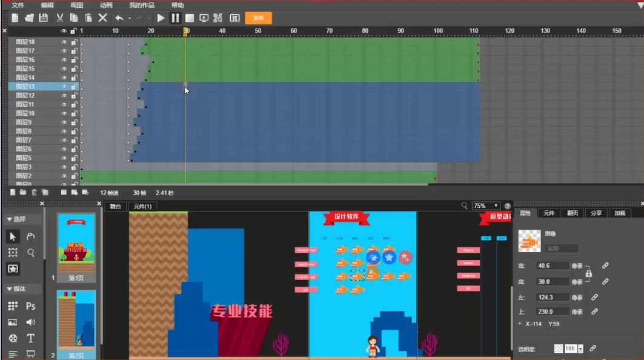
Task: Click the Paste clipboard icon
Action: point(88,18)
